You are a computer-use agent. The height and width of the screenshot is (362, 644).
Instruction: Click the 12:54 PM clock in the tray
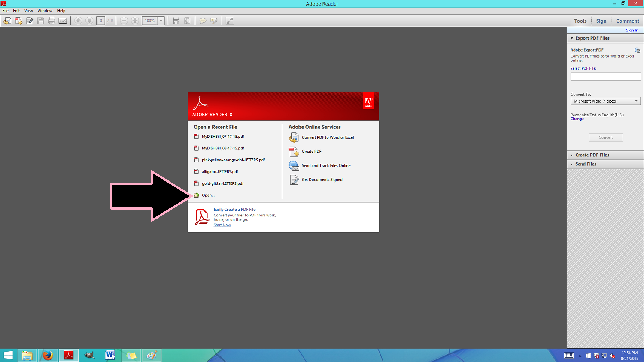tap(629, 353)
